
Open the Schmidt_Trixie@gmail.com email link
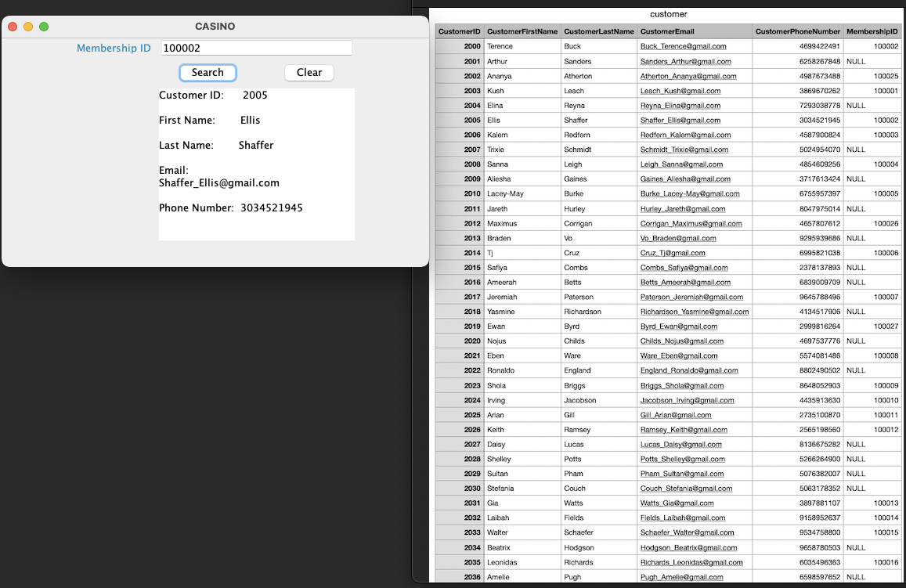pos(684,150)
